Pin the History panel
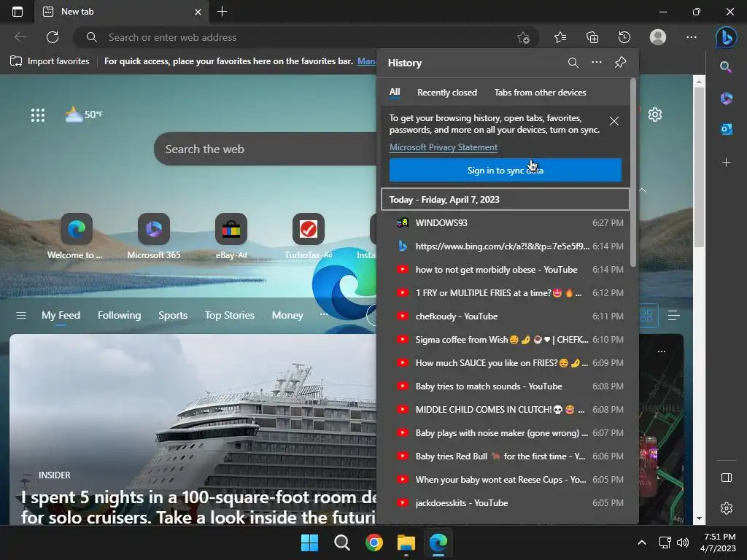This screenshot has height=560, width=747. 620,63
